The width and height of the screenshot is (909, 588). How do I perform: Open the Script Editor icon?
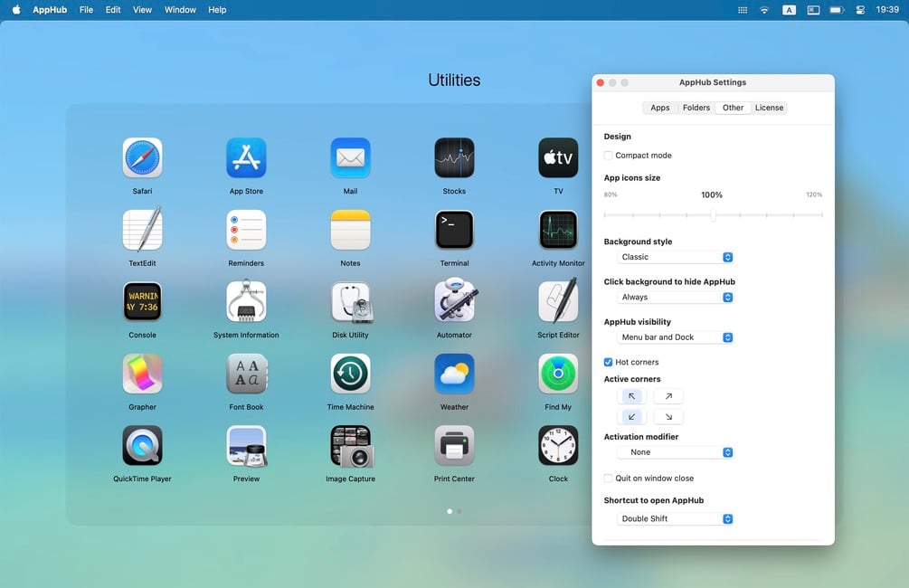[x=558, y=300]
